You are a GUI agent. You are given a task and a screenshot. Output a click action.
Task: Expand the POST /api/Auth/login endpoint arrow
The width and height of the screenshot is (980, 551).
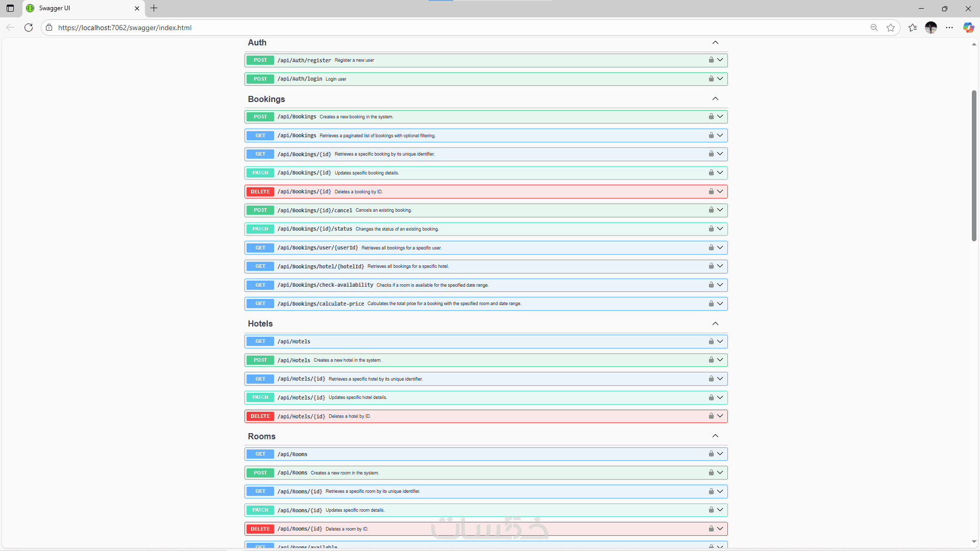(720, 79)
